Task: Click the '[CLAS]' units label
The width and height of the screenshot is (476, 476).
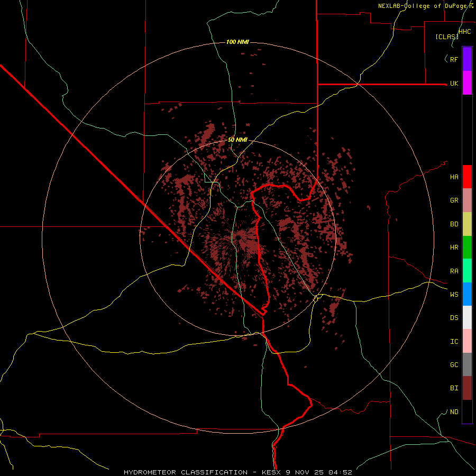Action: (x=446, y=37)
